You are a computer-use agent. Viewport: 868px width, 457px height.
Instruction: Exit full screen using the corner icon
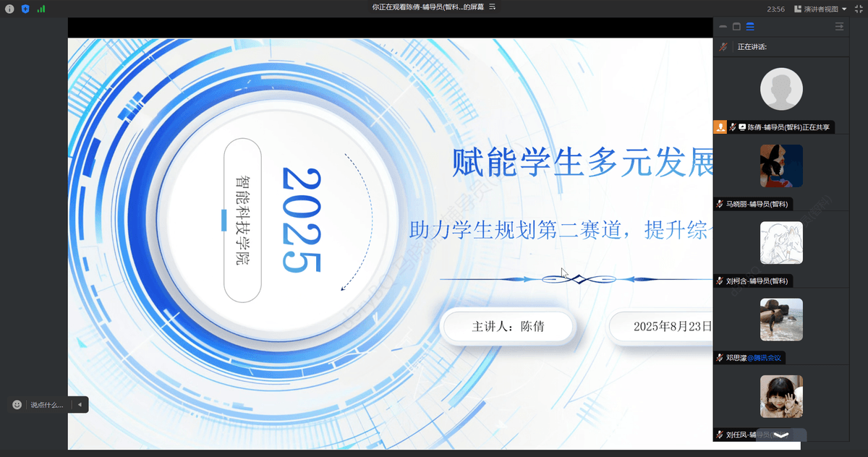[x=858, y=9]
